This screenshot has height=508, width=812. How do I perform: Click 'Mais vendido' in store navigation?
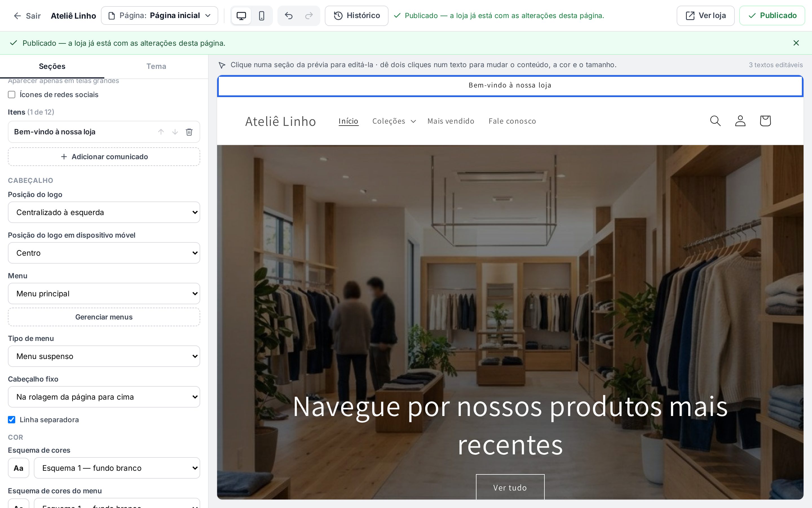(x=451, y=121)
